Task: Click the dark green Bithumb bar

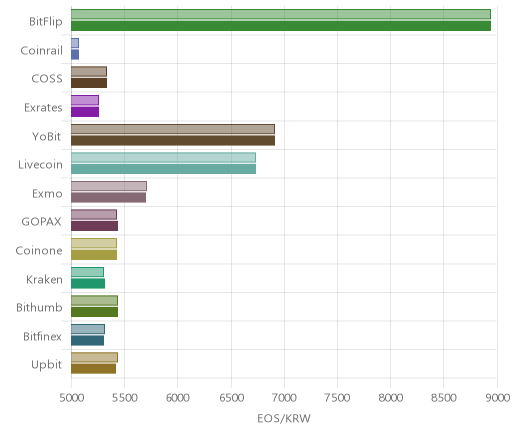Action: pyautogui.click(x=94, y=312)
